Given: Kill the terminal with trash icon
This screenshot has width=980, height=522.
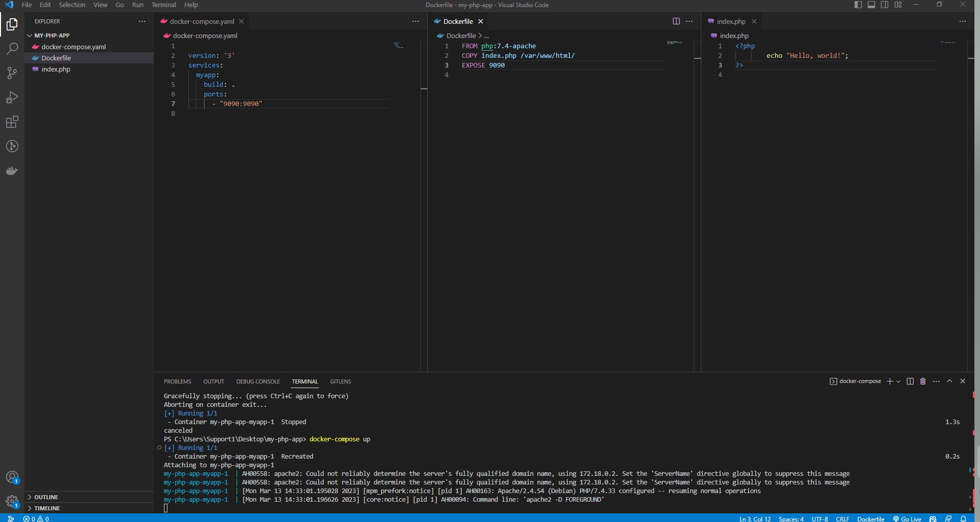Looking at the screenshot, I should click(x=923, y=381).
